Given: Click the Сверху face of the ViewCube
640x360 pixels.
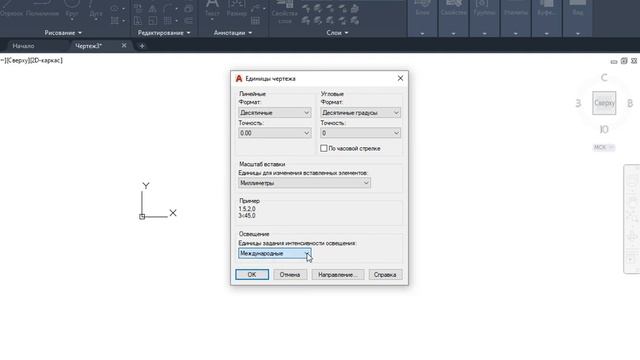Looking at the screenshot, I should pyautogui.click(x=604, y=103).
